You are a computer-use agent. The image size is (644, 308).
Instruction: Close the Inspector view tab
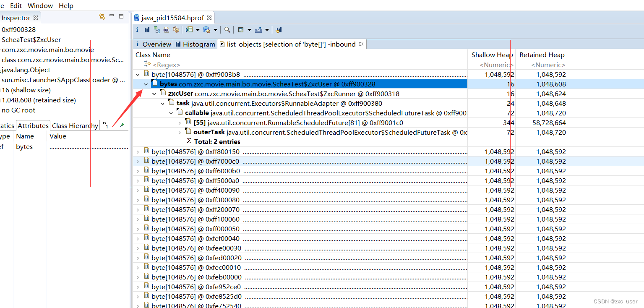(36, 18)
